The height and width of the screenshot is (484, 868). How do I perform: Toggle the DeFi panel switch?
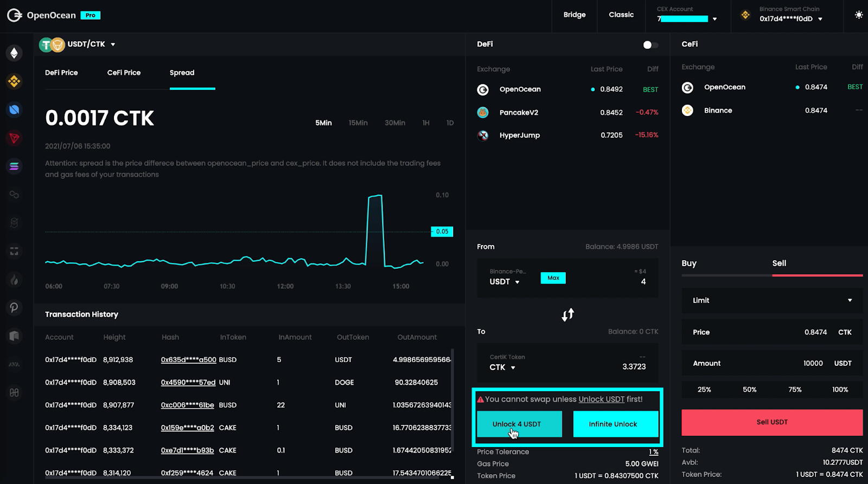coord(650,45)
